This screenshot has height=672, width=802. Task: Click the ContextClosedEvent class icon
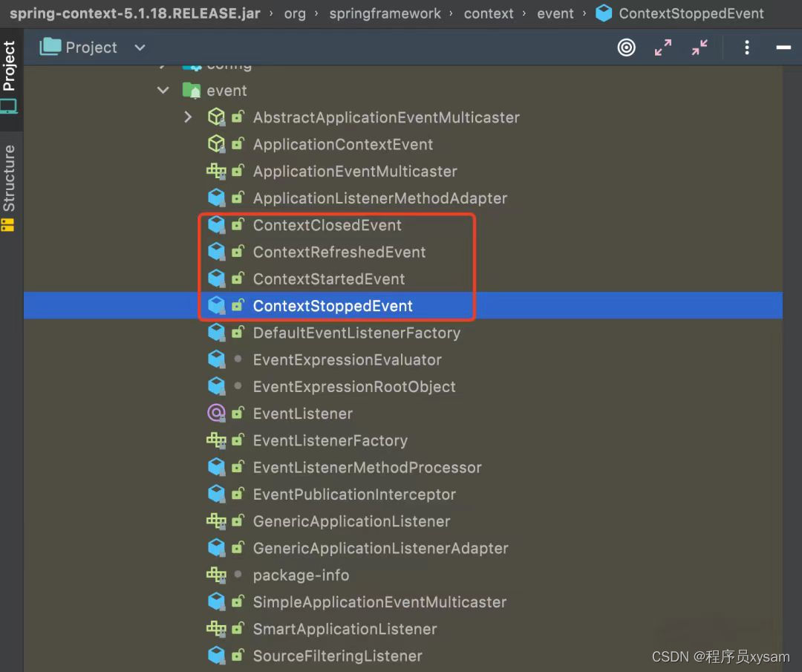[x=216, y=224]
